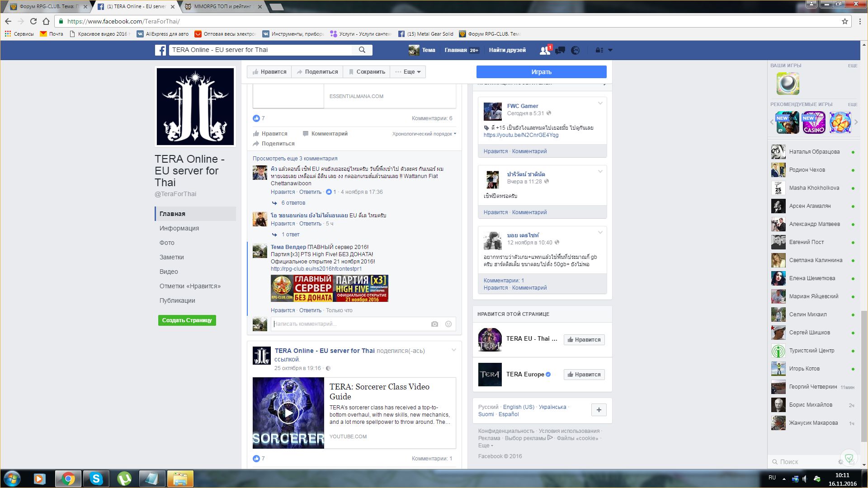Click Просмотреть еще 3 комментария link
Viewport: 868px width, 488px height.
295,159
